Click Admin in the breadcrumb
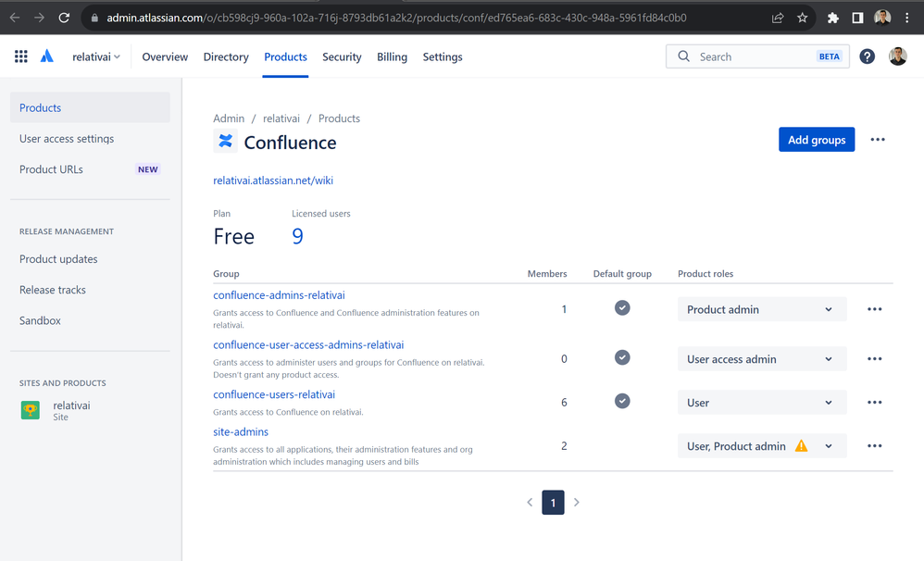This screenshot has width=924, height=561. pos(229,118)
